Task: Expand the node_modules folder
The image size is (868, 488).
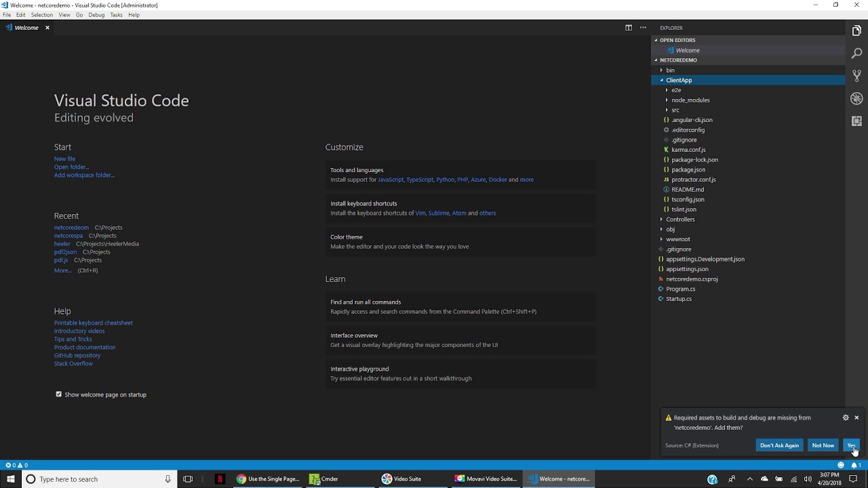Action: 748,100
